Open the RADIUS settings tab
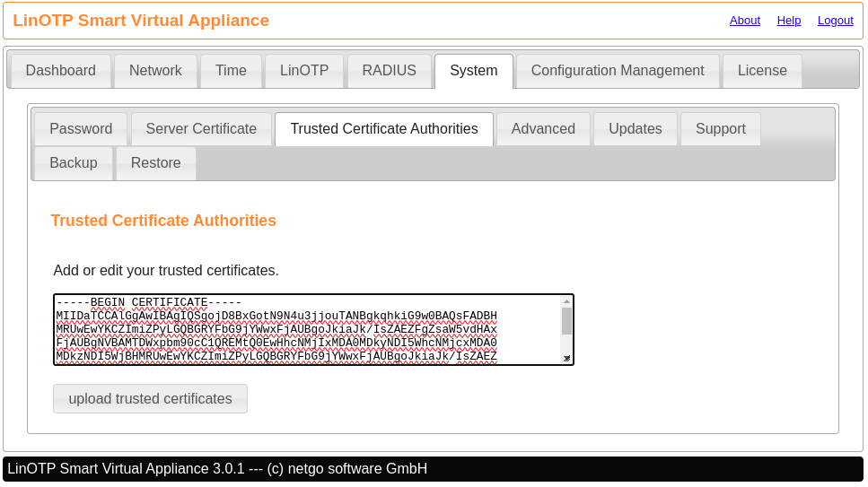Image resolution: width=868 pixels, height=487 pixels. coord(389,71)
